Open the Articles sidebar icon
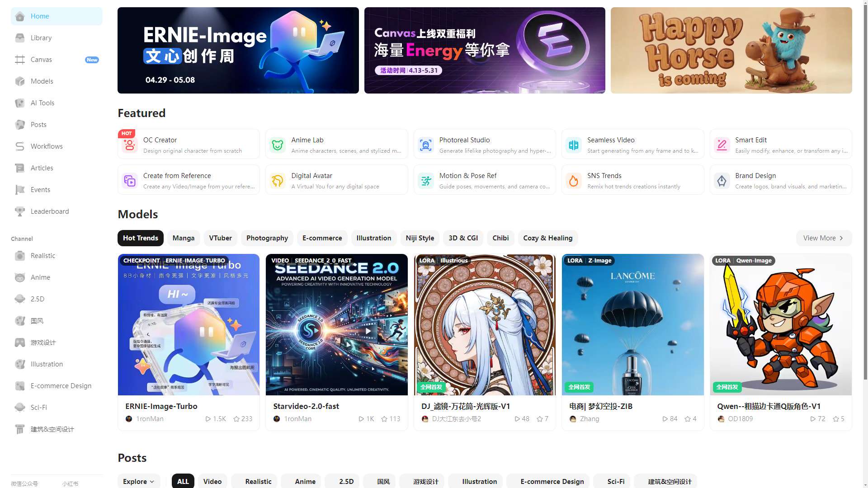Screen dimensions: 868x488 20,168
